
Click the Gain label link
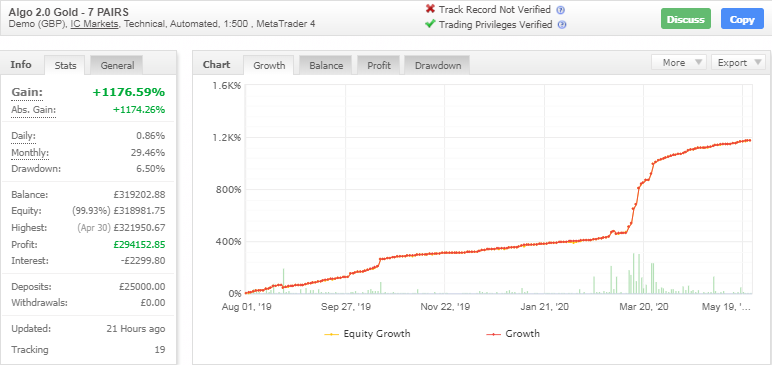27,93
